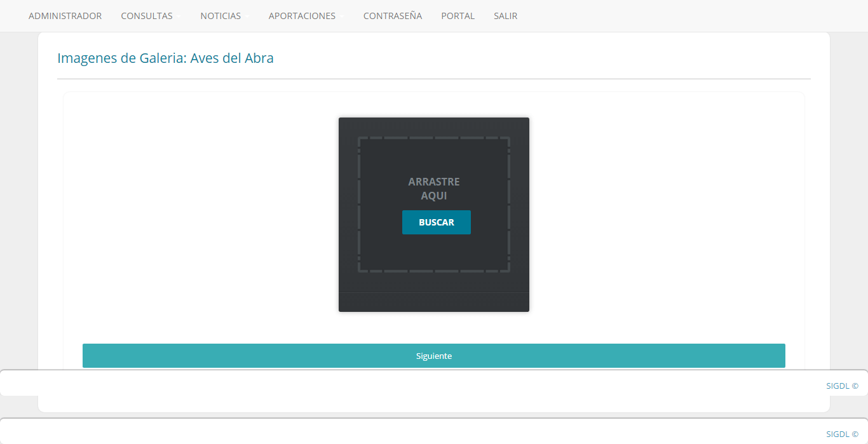Open the ADMINISTRADOR menu item
The width and height of the screenshot is (868, 444).
tap(65, 16)
